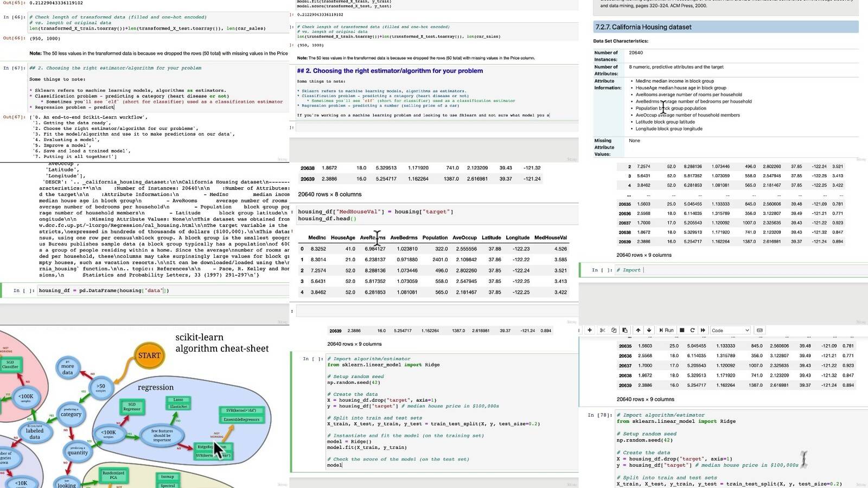This screenshot has width=868, height=488.
Task: Click the 'category' decision bubble
Action: pos(71,414)
